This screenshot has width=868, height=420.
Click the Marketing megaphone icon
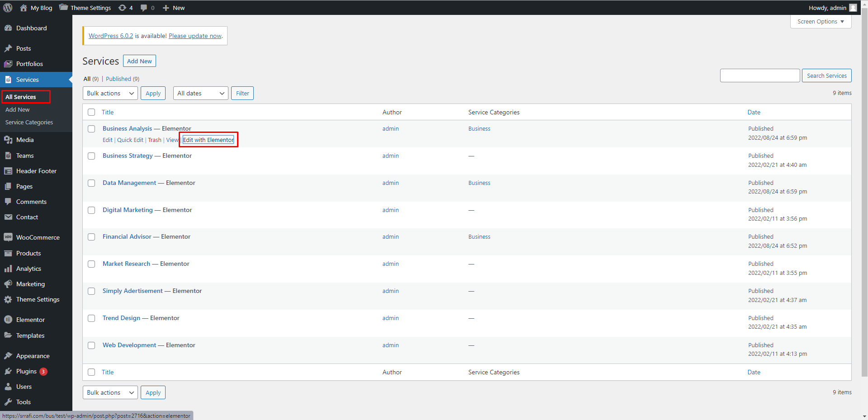[8, 284]
